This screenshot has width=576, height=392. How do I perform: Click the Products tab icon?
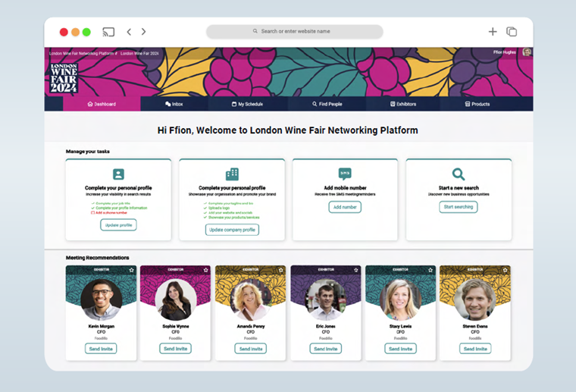[468, 104]
